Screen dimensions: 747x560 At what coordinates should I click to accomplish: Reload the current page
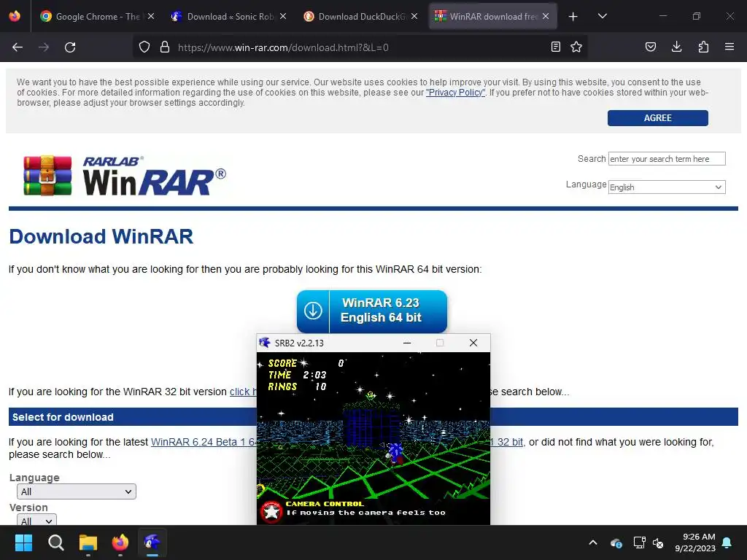pos(70,47)
